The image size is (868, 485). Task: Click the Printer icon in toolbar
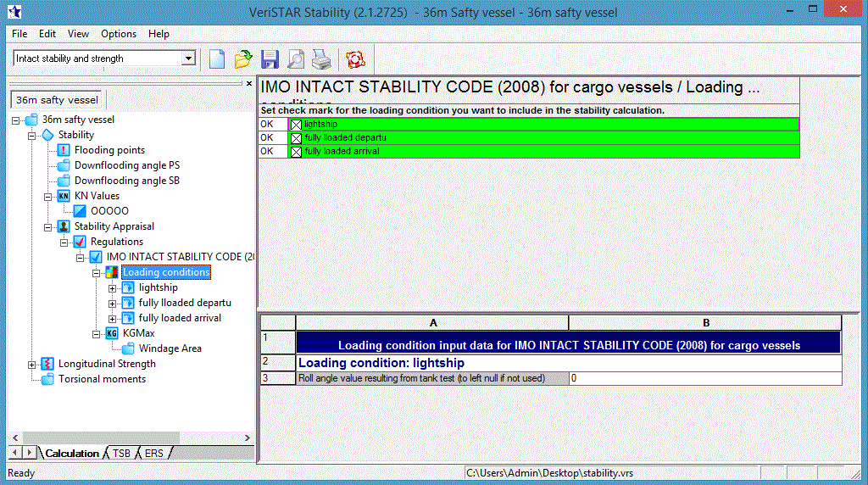point(320,59)
